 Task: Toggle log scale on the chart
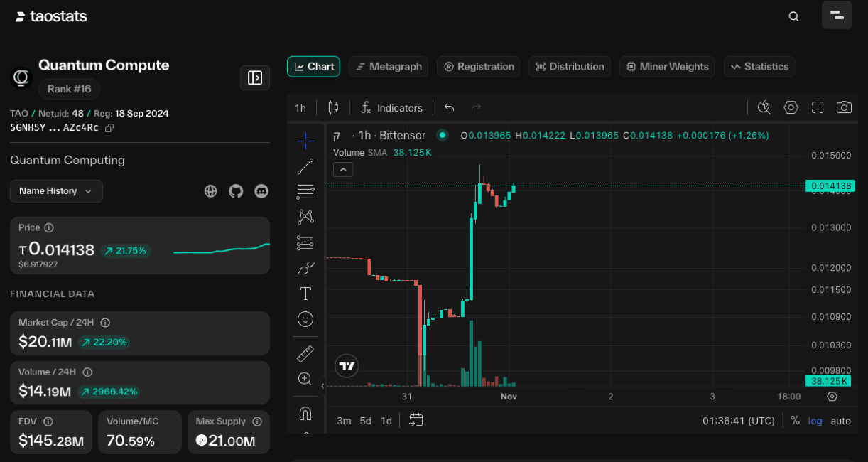coord(815,421)
